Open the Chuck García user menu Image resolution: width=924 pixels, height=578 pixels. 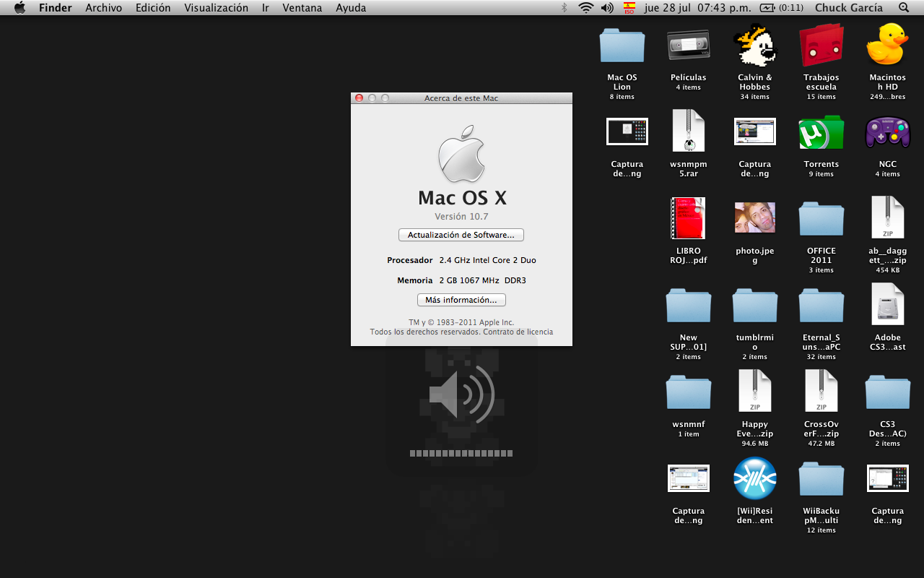(849, 8)
